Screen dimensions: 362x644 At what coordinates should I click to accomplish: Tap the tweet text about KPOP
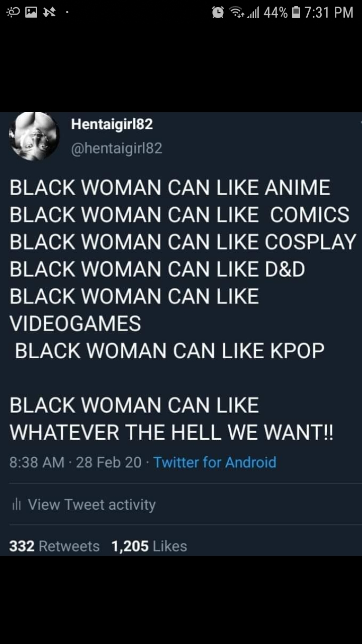169,351
